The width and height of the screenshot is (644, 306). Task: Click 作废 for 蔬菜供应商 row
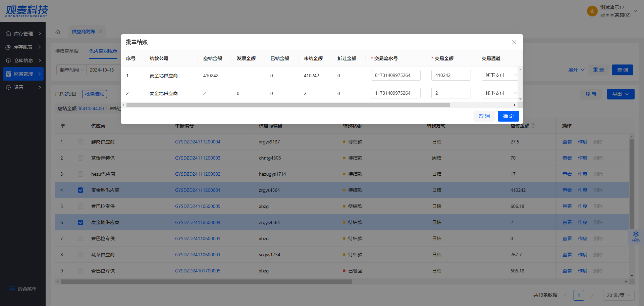[583, 255]
